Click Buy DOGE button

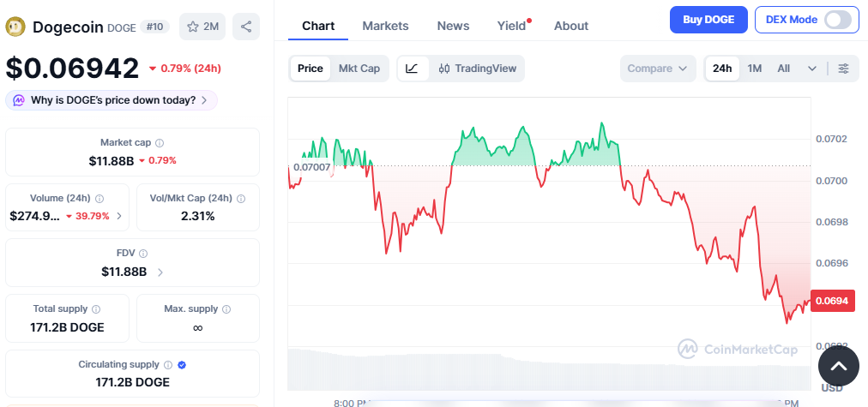tap(708, 20)
